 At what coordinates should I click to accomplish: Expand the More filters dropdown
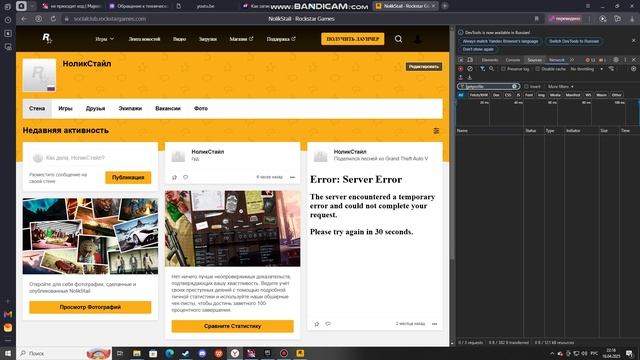[x=561, y=87]
